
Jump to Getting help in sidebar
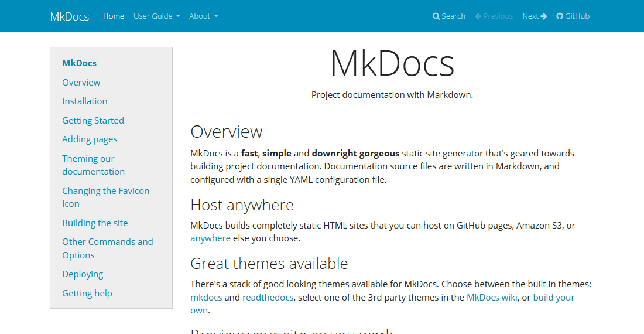tap(87, 294)
